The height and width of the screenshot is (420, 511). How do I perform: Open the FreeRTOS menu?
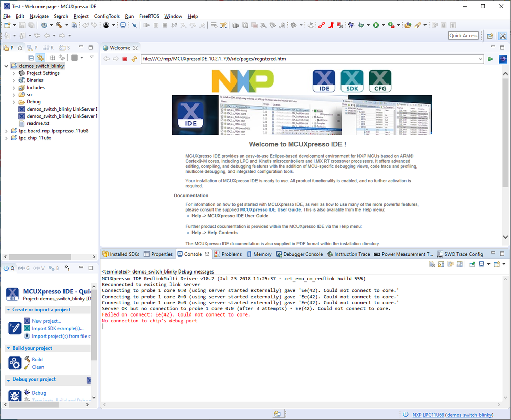tap(149, 16)
